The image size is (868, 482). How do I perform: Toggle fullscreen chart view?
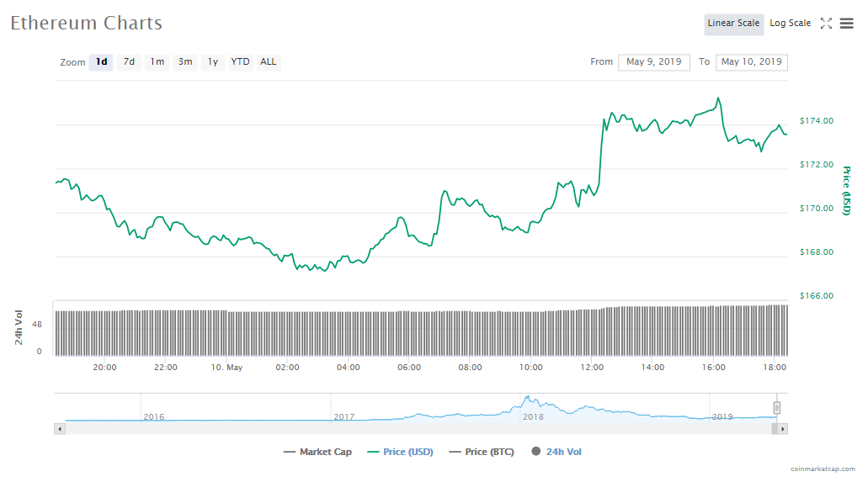826,24
